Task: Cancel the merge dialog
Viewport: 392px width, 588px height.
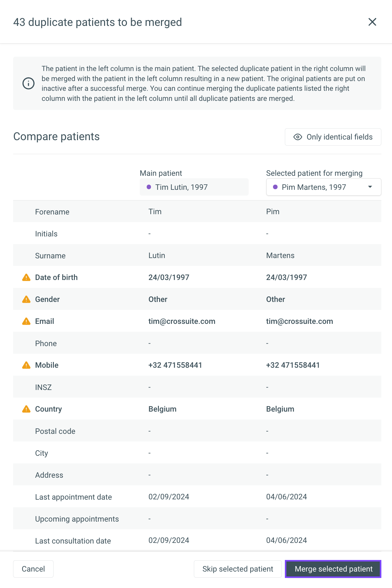Action: click(33, 569)
